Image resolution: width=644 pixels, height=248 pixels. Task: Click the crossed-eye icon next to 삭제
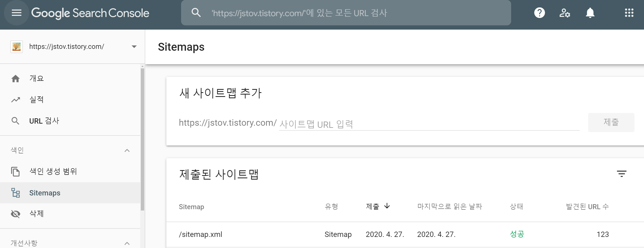pyautogui.click(x=16, y=214)
